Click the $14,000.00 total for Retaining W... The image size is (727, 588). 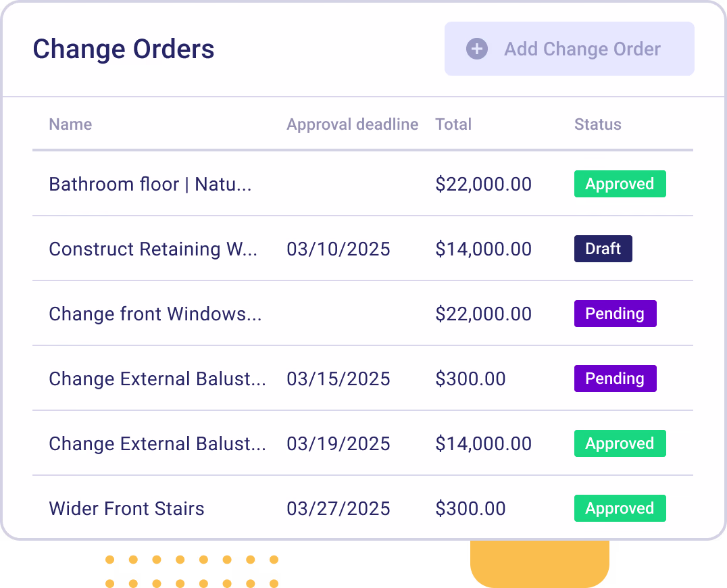pyautogui.click(x=484, y=249)
